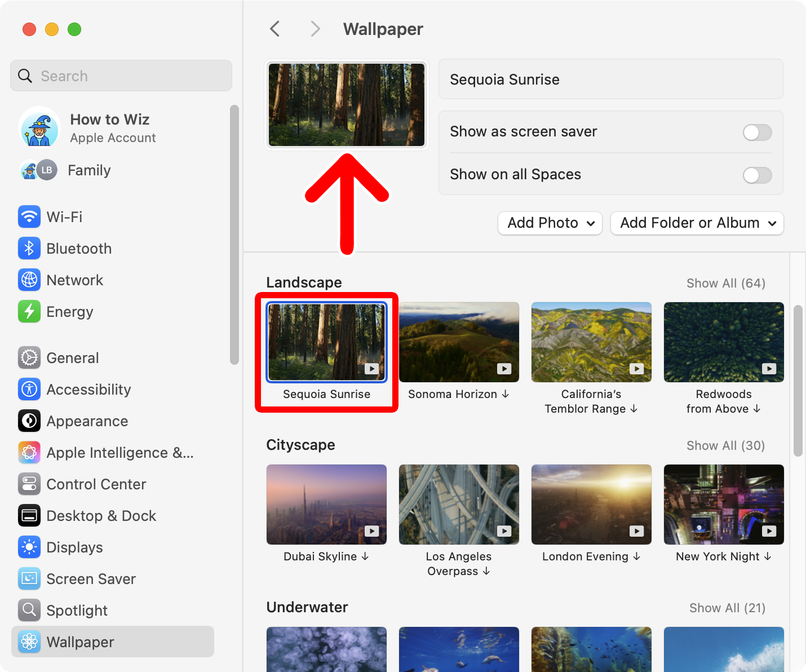Open the Network settings icon
Screen dimensions: 806x672
click(x=29, y=280)
